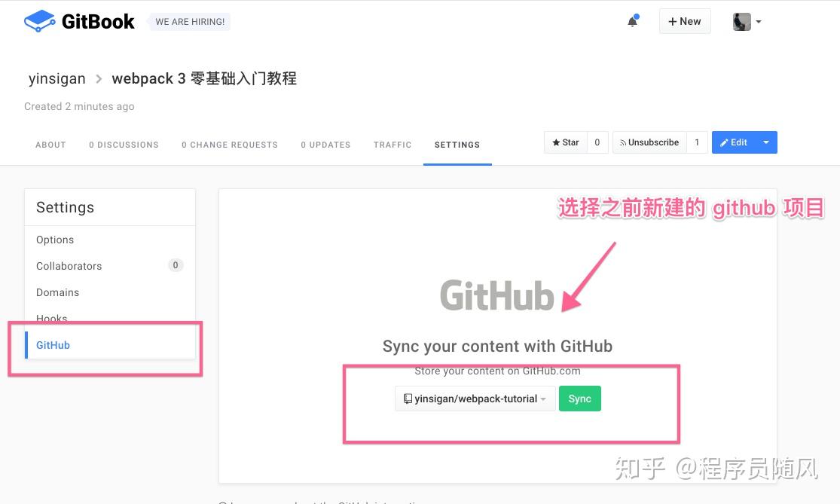Click the Sync button
Image resolution: width=840 pixels, height=504 pixels.
[579, 399]
